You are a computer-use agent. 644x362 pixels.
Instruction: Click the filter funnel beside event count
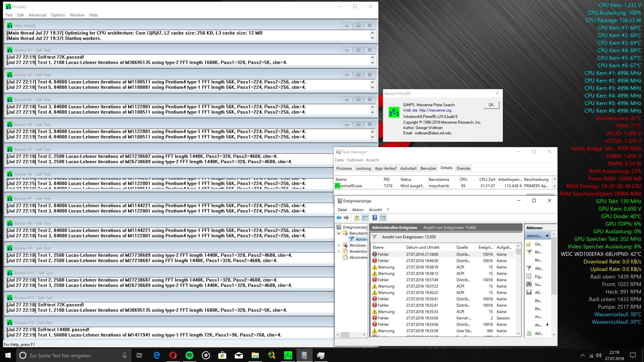[x=374, y=237]
